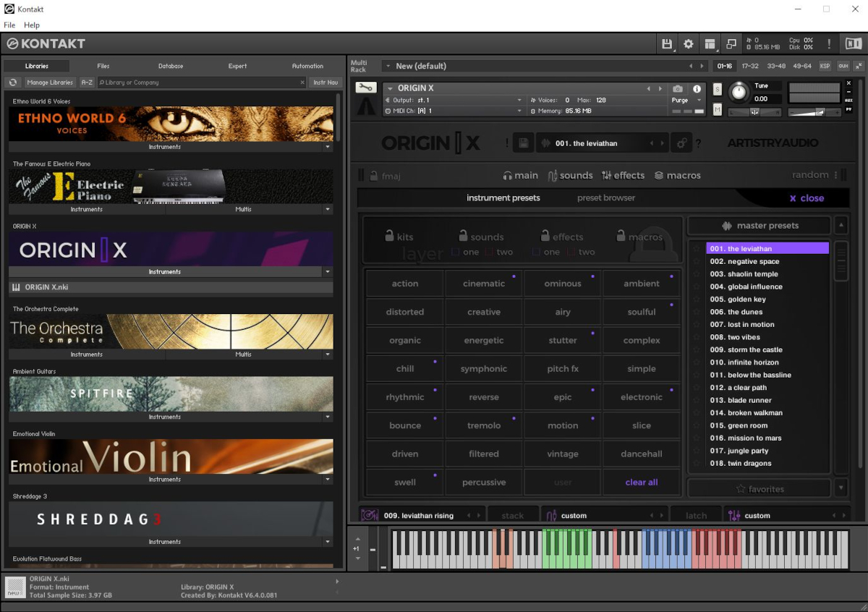This screenshot has width=868, height=612.
Task: Favorite the star beside 002. negative space
Action: pos(697,261)
